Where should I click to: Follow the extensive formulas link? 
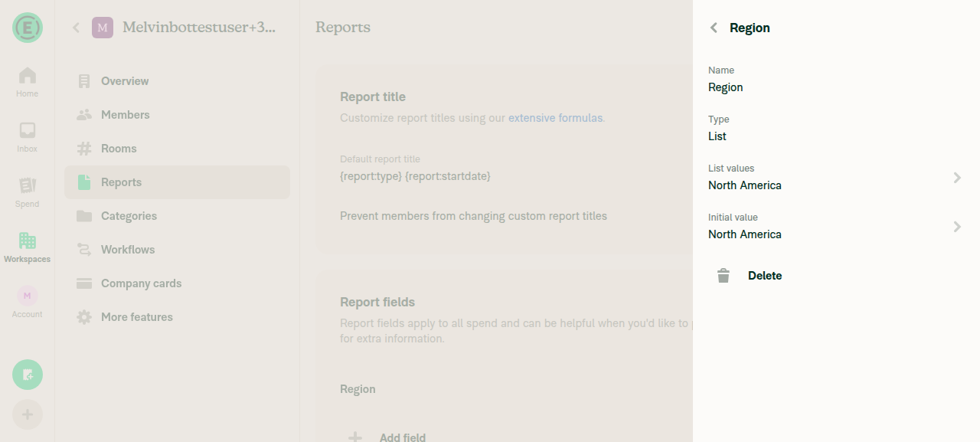point(555,118)
